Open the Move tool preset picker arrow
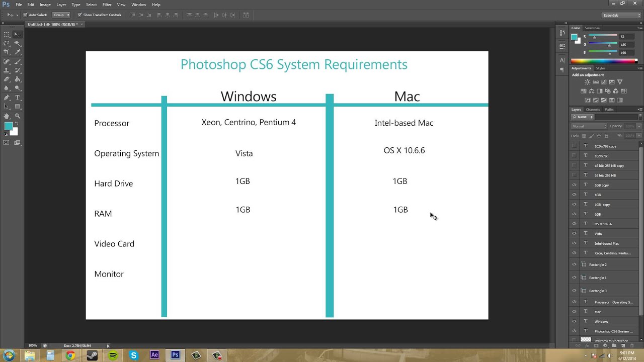The height and width of the screenshot is (362, 644). click(x=17, y=15)
